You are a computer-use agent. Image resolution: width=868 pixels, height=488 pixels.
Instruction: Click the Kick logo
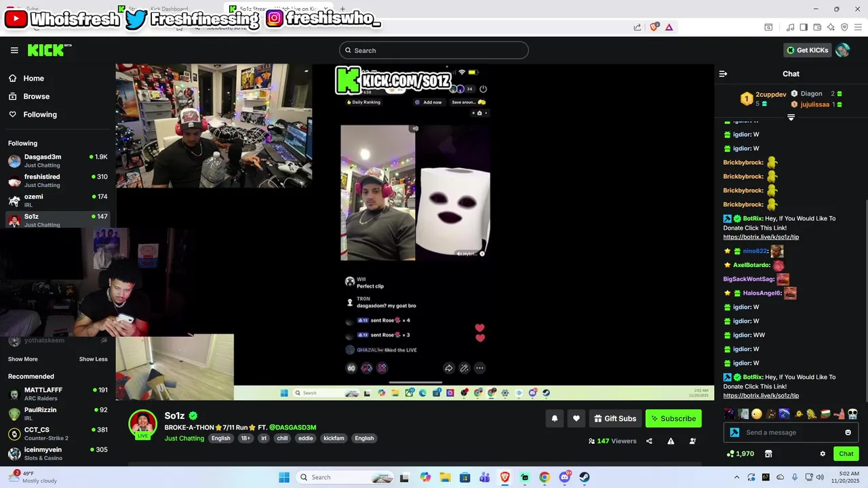point(49,50)
